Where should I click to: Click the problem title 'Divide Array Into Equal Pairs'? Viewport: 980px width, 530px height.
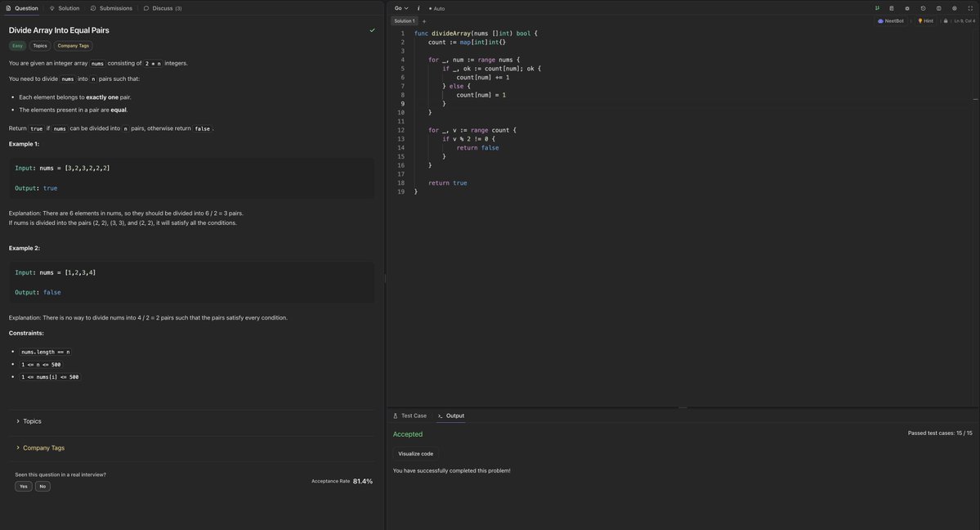pos(59,30)
